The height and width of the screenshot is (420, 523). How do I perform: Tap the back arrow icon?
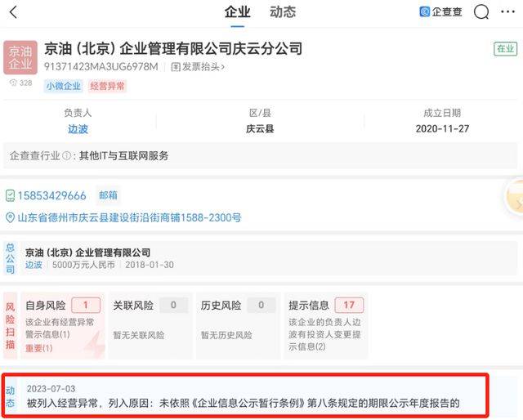pos(13,12)
